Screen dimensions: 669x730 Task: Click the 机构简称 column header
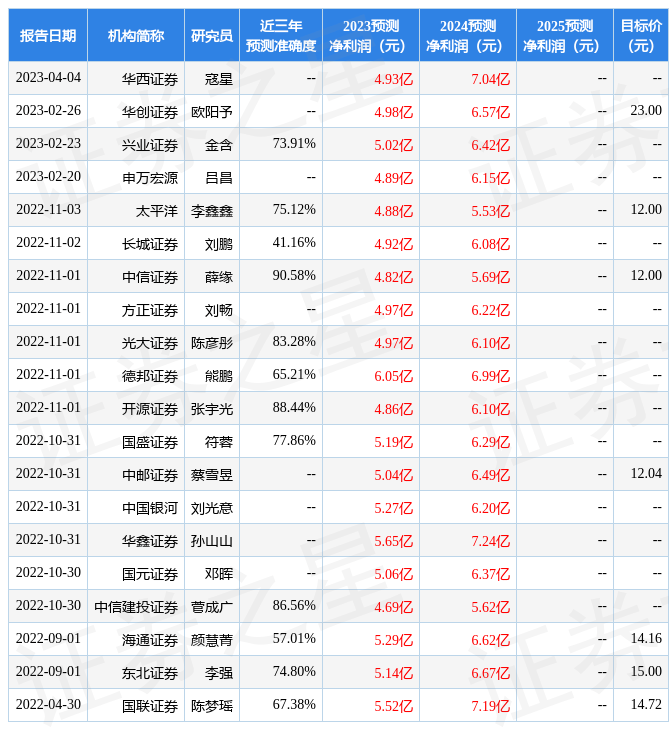click(x=136, y=35)
